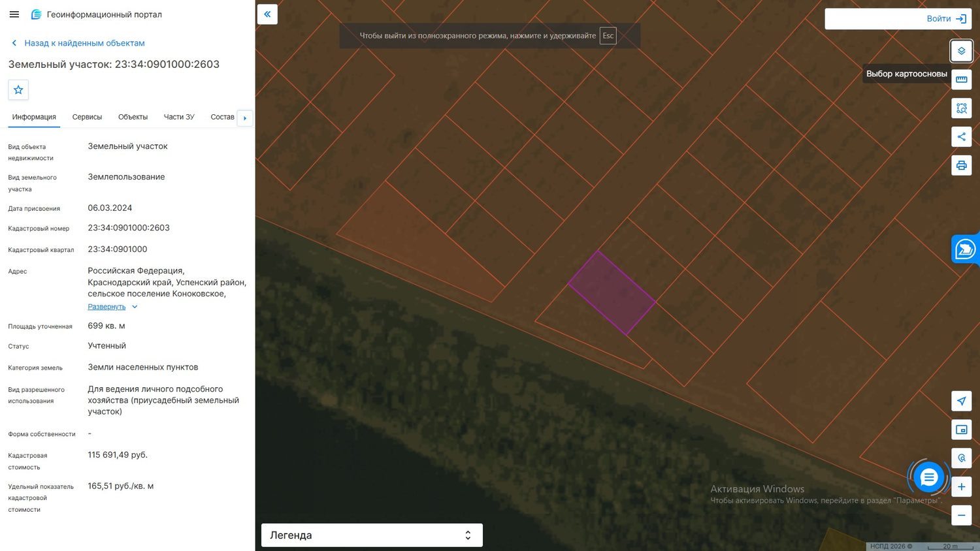This screenshot has height=551, width=980.
Task: Add parcel to favorites with star icon
Action: pos(18,89)
